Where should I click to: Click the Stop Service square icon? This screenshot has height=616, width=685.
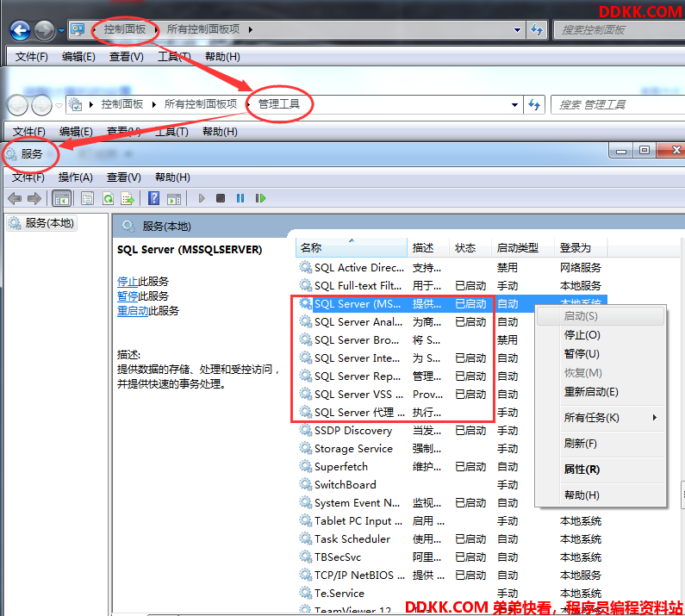coord(221,198)
